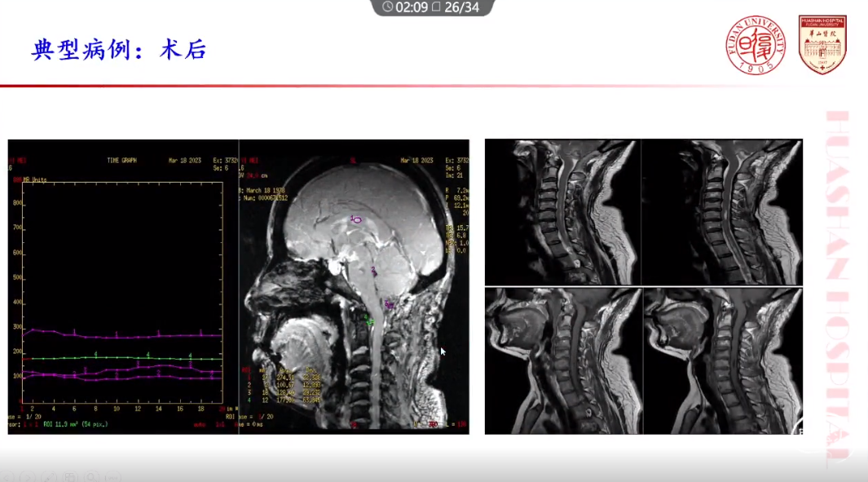Click the Mar 18 2023 date on the time graph
Screen dimensions: 868x482
[x=184, y=160]
